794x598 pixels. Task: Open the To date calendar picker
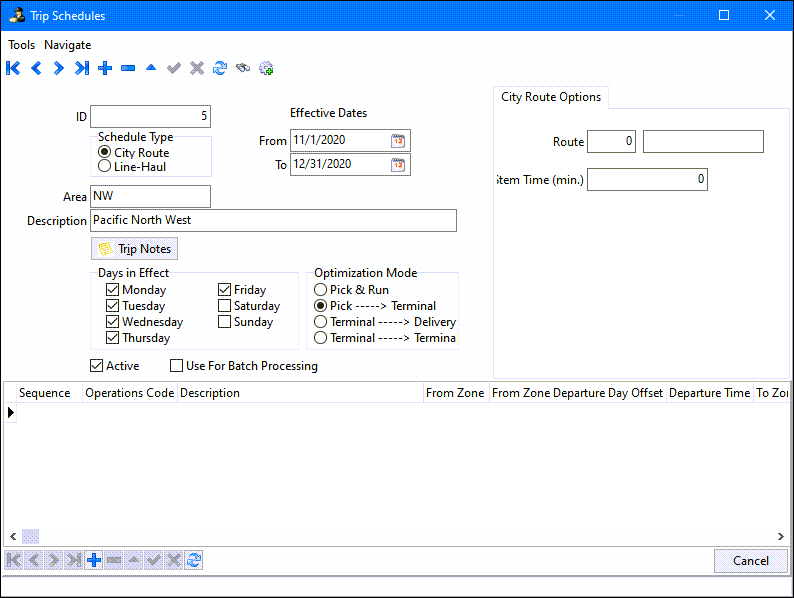(x=398, y=165)
